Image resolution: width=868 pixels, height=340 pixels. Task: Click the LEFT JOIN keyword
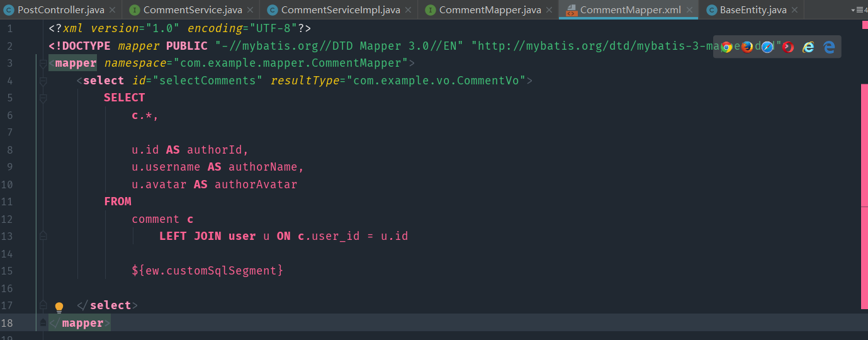(190, 236)
